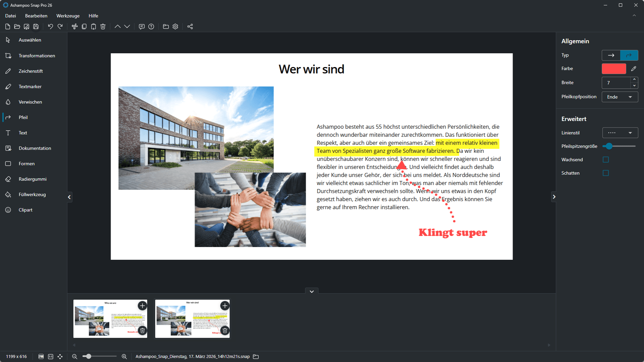Activate the Textmarker tool
The height and width of the screenshot is (362, 644).
tap(30, 86)
